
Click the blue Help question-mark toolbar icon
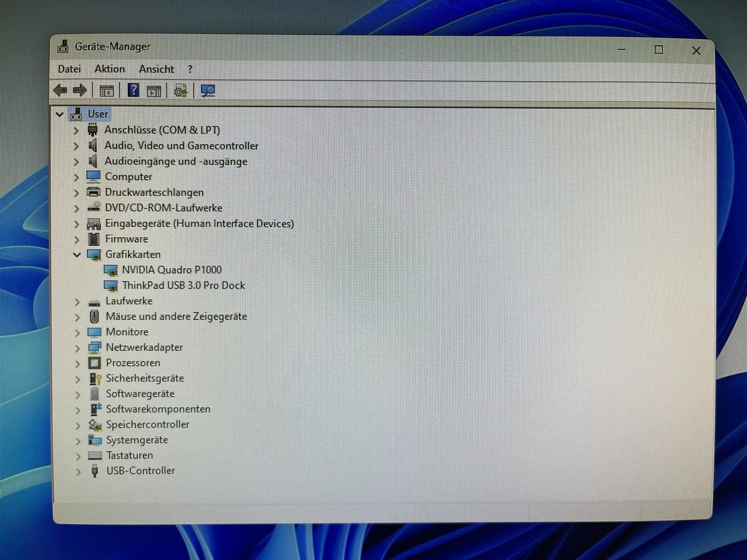pyautogui.click(x=134, y=90)
